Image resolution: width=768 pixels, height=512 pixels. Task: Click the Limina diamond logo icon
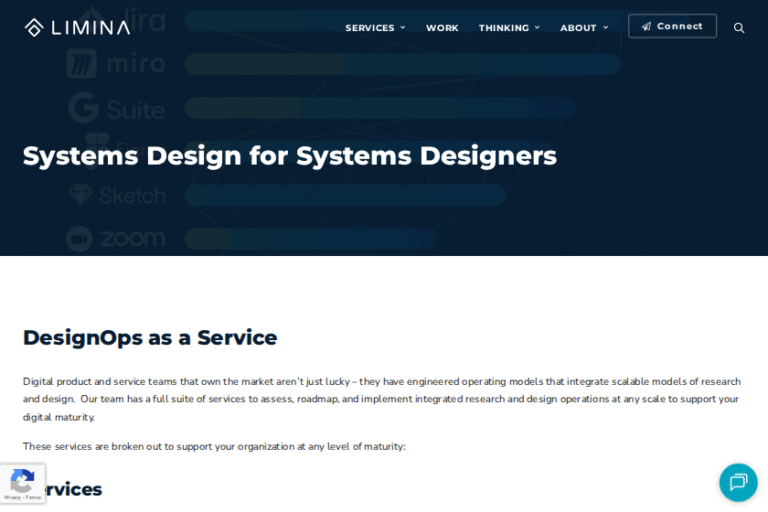click(34, 27)
